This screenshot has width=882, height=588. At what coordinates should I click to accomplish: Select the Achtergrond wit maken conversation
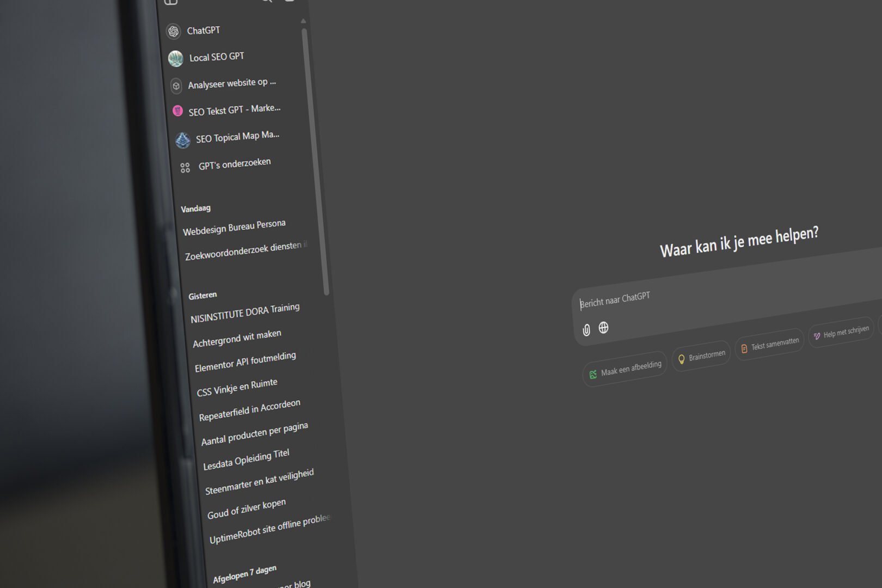(x=237, y=339)
